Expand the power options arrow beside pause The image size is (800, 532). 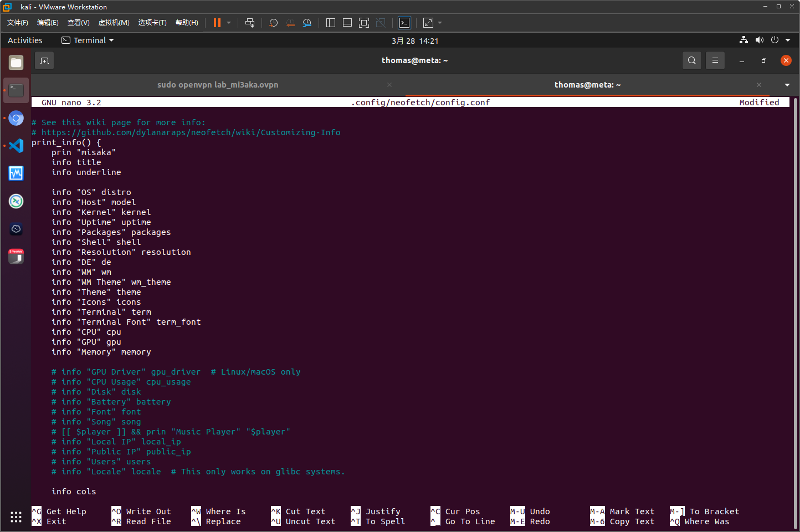pos(229,23)
